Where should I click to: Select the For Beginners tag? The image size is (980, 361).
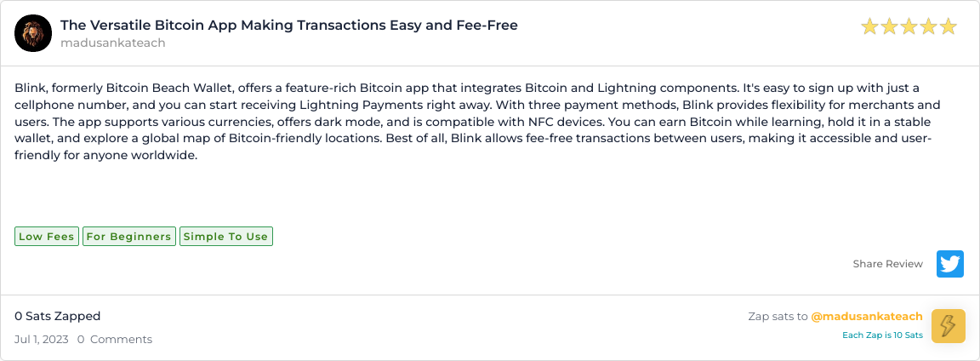(x=129, y=237)
